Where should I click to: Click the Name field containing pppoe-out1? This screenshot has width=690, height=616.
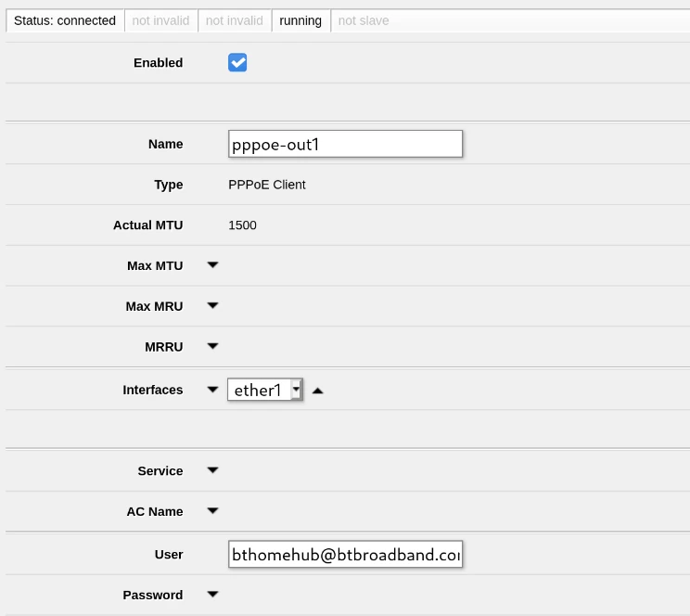(345, 144)
